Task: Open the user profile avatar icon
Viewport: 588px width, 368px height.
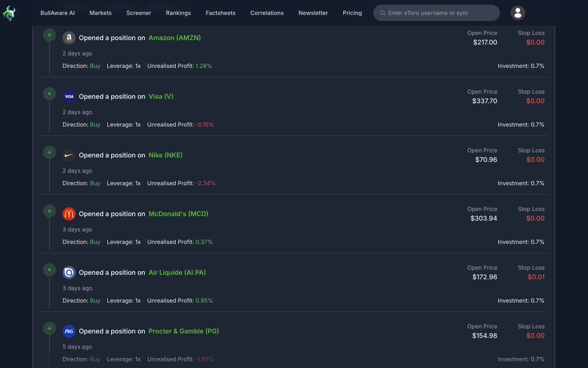Action: click(x=518, y=13)
